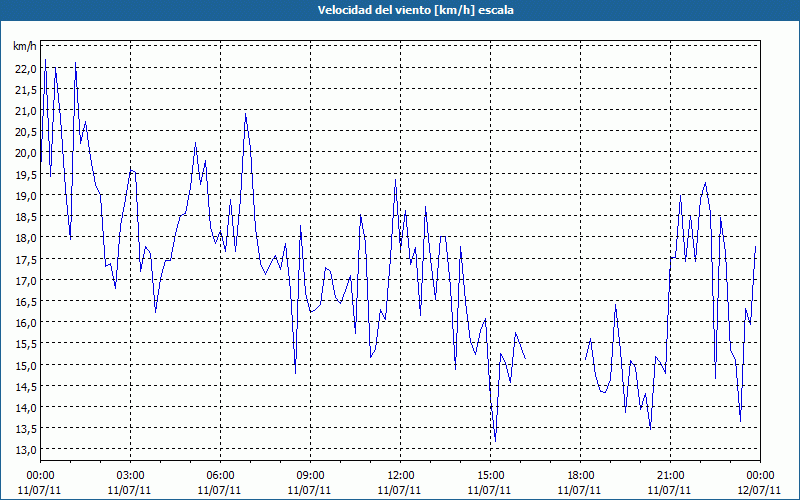This screenshot has width=800, height=500.
Task: Select the 18,0 value on the y-axis
Action: point(26,238)
